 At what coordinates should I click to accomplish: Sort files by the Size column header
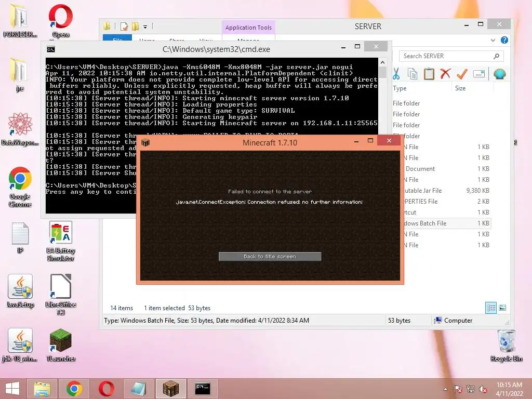(460, 88)
